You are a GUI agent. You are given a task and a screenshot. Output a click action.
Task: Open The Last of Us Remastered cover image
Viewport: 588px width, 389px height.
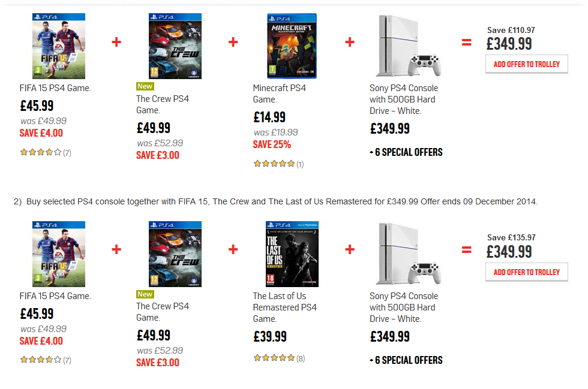(292, 254)
